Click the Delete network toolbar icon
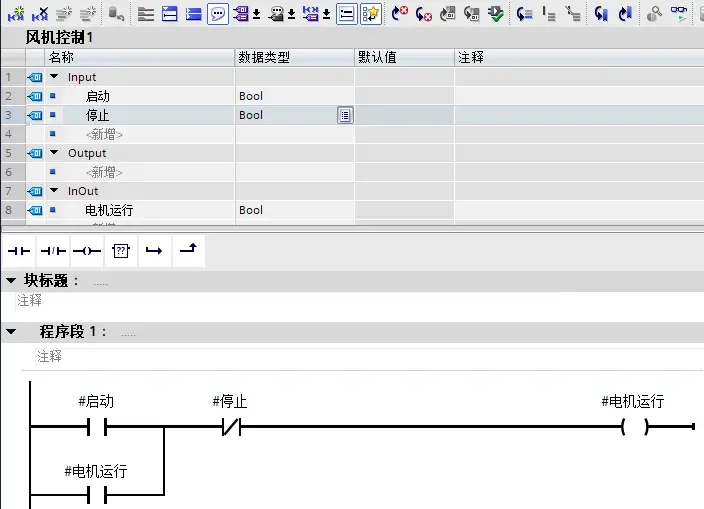Image resolution: width=704 pixels, height=509 pixels. pos(40,14)
